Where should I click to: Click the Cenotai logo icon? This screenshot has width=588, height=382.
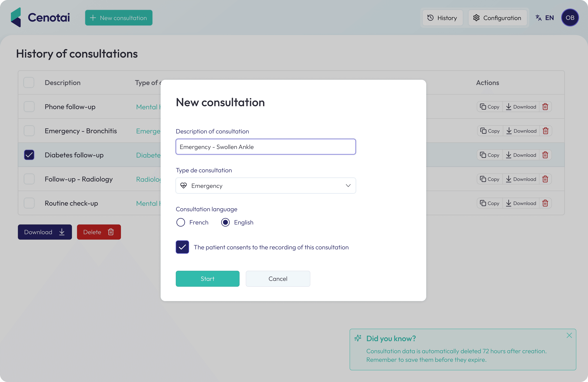[x=16, y=17]
